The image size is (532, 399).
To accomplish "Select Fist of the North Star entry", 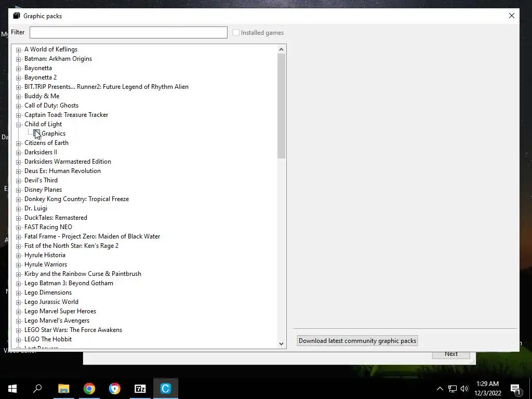I will click(x=71, y=246).
